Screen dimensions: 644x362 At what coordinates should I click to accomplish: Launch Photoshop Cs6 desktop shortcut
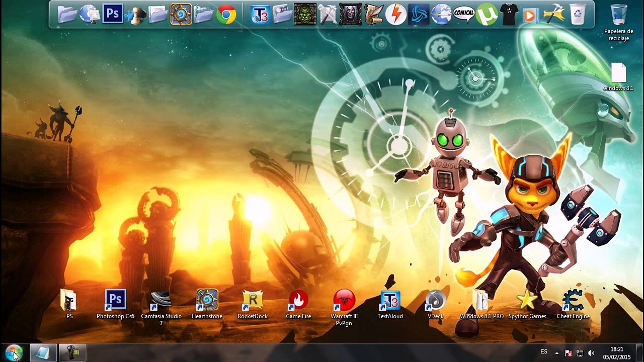pyautogui.click(x=115, y=305)
